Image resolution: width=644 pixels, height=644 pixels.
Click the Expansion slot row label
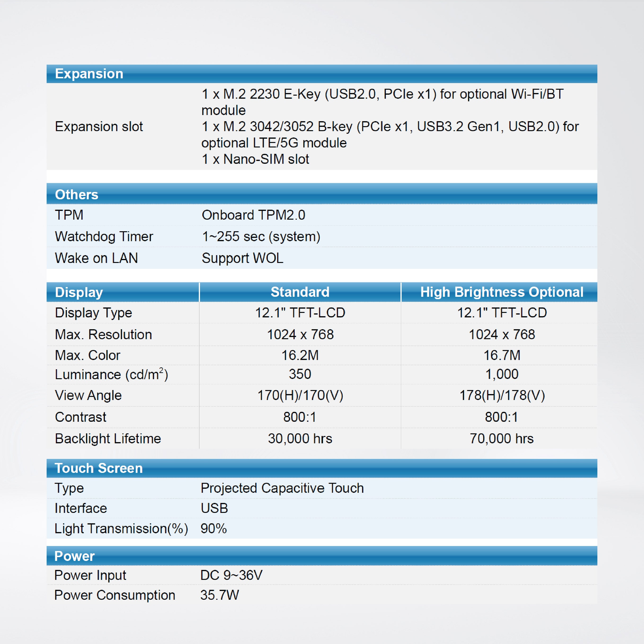click(x=99, y=127)
